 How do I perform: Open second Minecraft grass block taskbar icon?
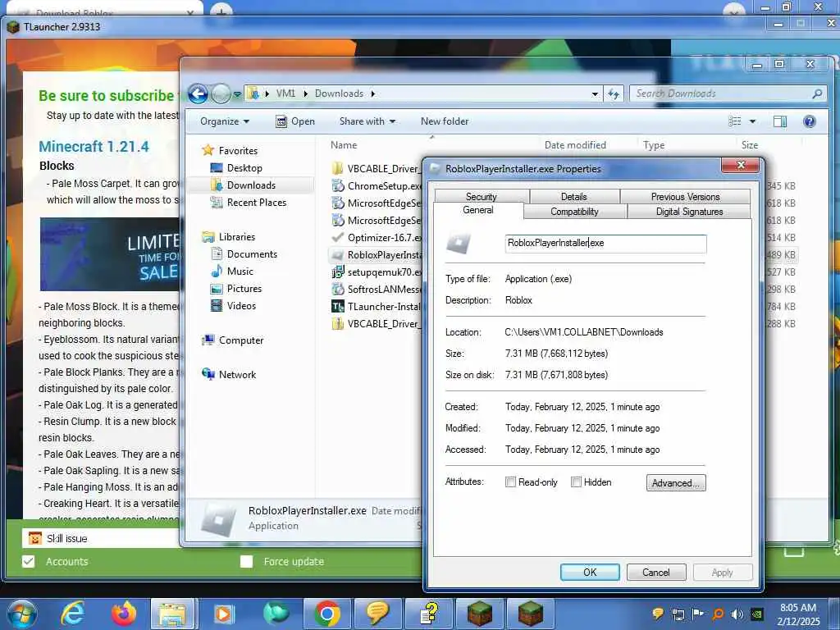(531, 614)
